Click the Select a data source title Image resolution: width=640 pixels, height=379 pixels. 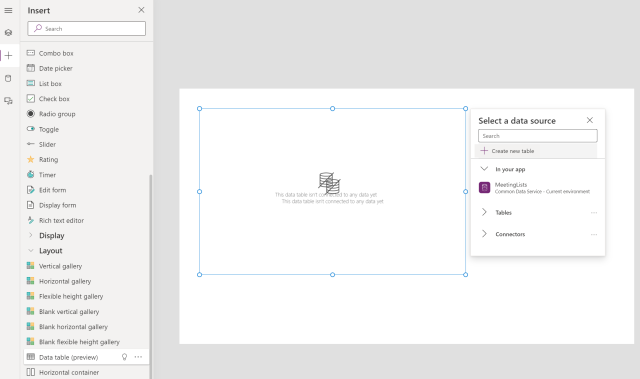517,121
